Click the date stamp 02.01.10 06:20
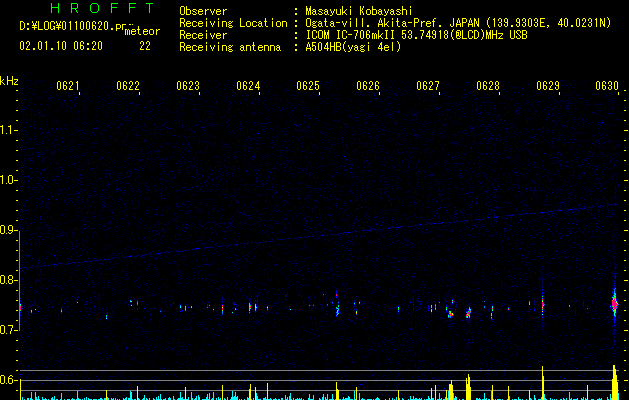629x400 pixels. (x=61, y=46)
